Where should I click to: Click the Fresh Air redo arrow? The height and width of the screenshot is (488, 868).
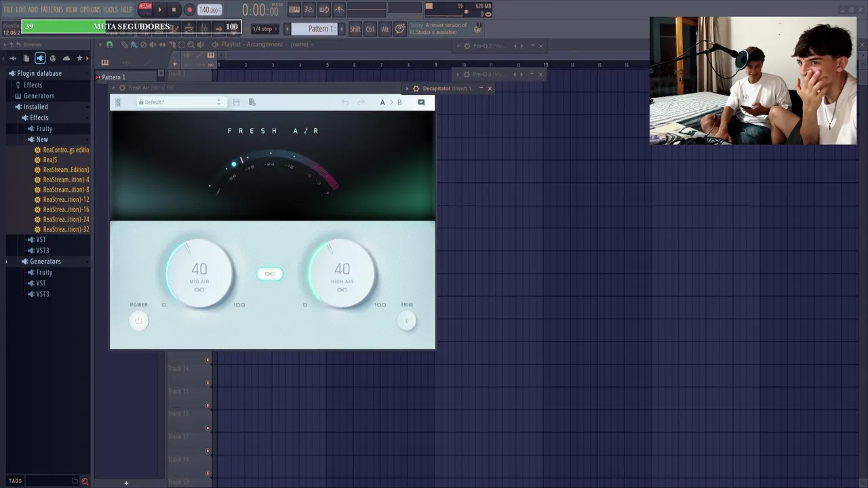click(x=361, y=102)
